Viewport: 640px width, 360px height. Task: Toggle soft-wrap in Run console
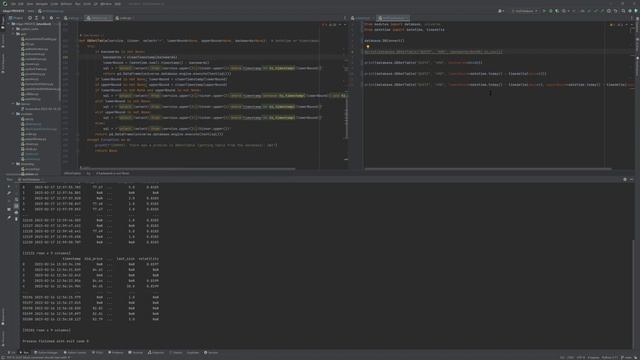pyautogui.click(x=16, y=200)
